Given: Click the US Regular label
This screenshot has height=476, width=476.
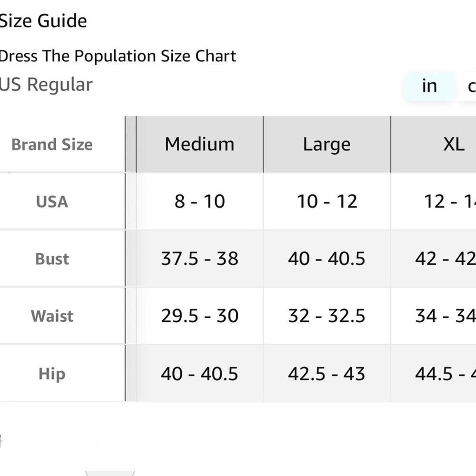Looking at the screenshot, I should 46,84.
